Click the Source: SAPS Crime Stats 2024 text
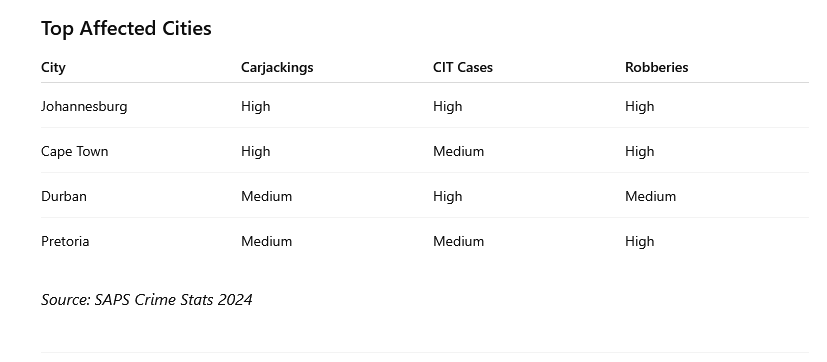 click(147, 300)
